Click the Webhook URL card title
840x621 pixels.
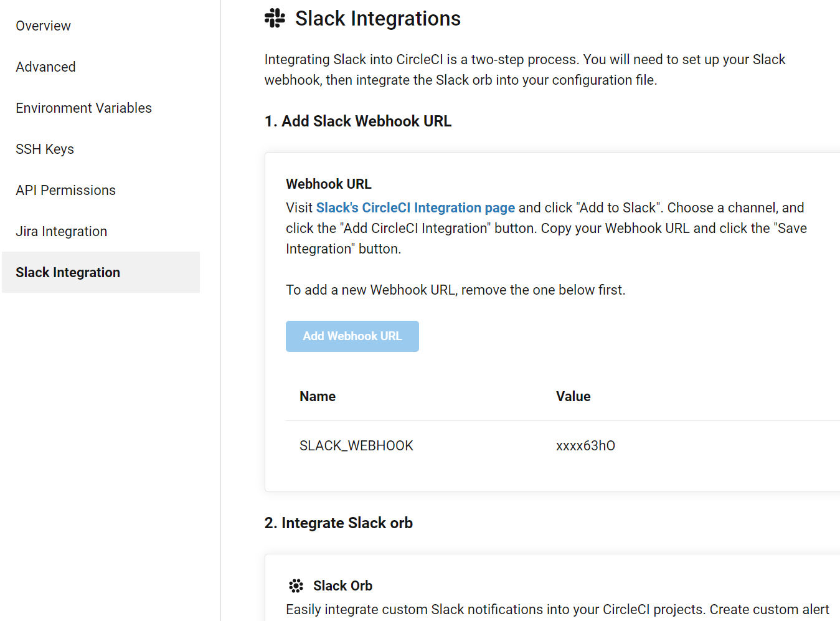(x=328, y=184)
